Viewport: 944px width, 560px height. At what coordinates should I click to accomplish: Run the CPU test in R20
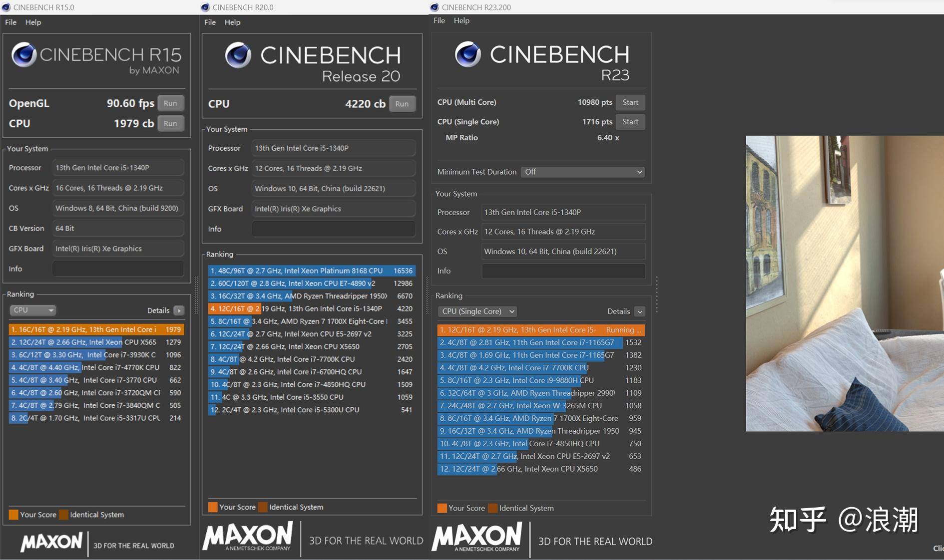point(402,104)
